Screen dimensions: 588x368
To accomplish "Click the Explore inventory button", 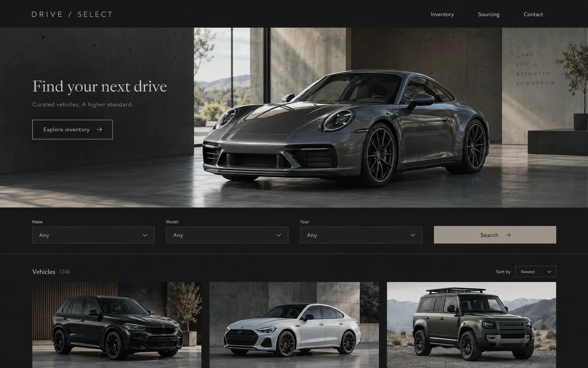I will click(x=72, y=129).
